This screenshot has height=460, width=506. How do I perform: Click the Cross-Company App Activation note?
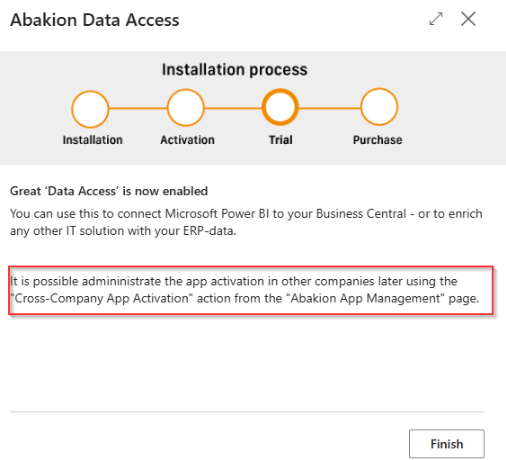tap(245, 290)
